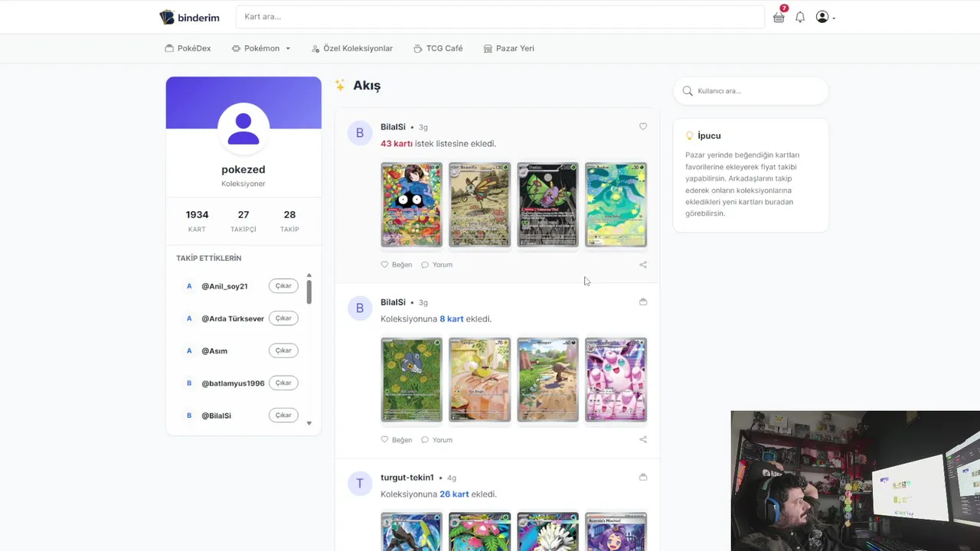Viewport: 980px width, 551px height.
Task: Open TCG Café
Action: (438, 48)
